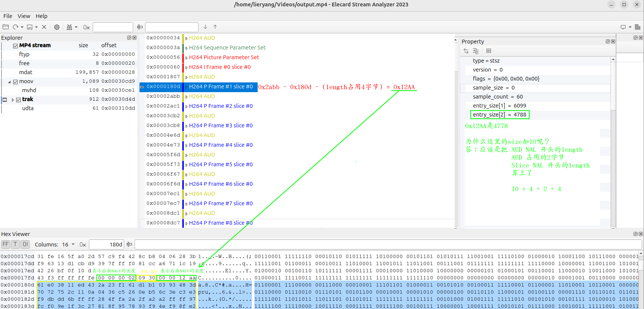The height and width of the screenshot is (309, 644).
Task: Click the Hex Viewer search text field
Action: [388, 245]
